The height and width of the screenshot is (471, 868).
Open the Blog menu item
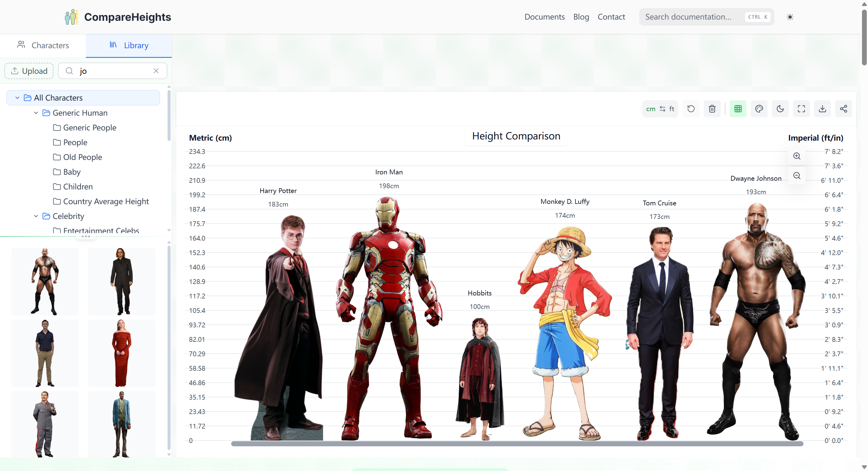click(x=581, y=17)
